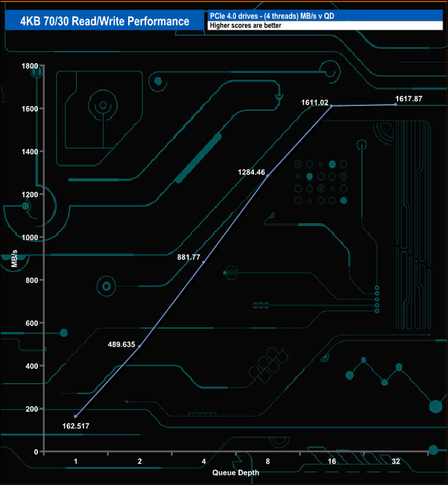448x485 pixels.
Task: Click the 1800 y-axis label
Action: point(30,66)
